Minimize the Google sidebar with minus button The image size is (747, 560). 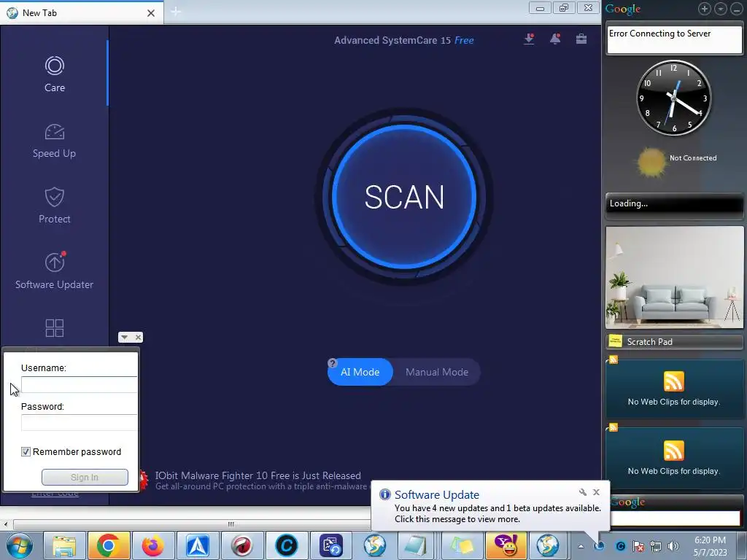(737, 9)
